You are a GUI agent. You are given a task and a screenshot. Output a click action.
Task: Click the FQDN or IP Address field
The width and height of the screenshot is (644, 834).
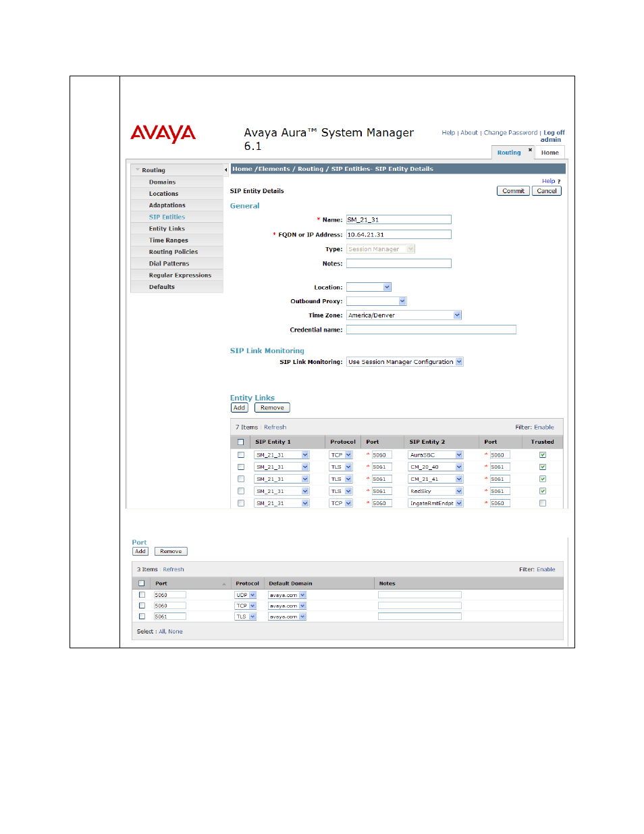click(398, 234)
